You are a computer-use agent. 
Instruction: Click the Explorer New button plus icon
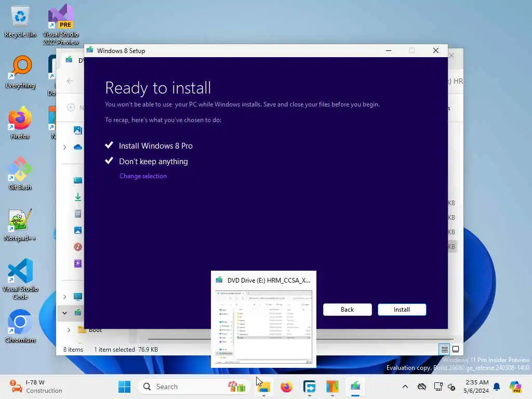pos(71,108)
